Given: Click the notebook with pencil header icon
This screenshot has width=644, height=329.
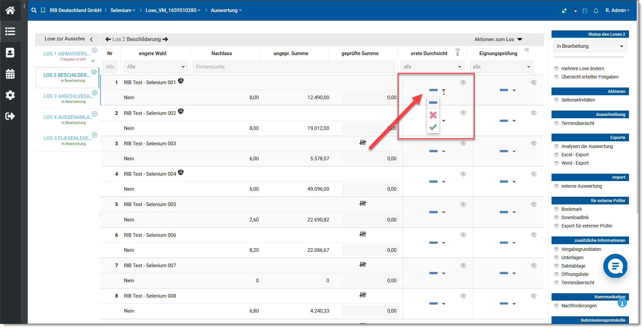Looking at the screenshot, I should coord(585,11).
